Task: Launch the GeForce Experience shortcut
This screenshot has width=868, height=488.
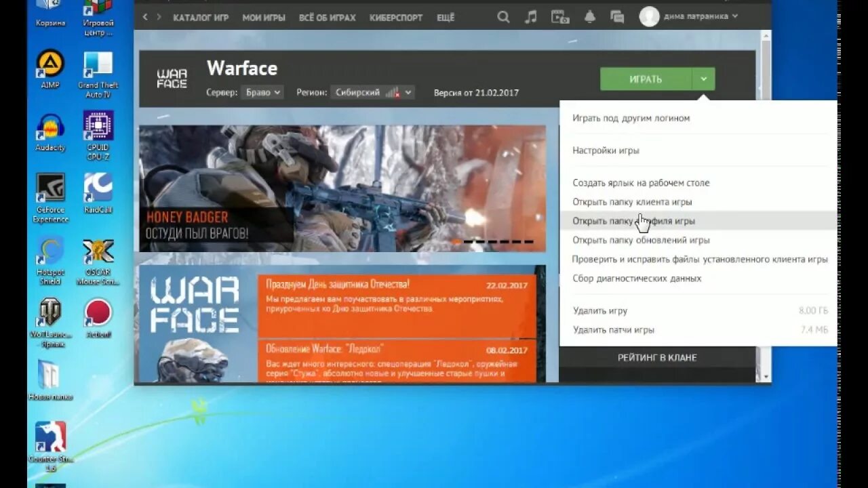Action: tap(50, 198)
